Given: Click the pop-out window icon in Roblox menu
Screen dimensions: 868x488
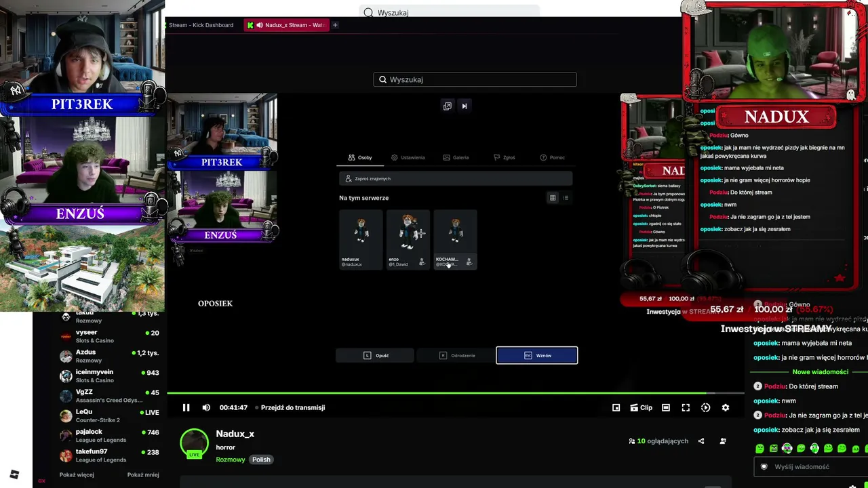Looking at the screenshot, I should pyautogui.click(x=448, y=106).
